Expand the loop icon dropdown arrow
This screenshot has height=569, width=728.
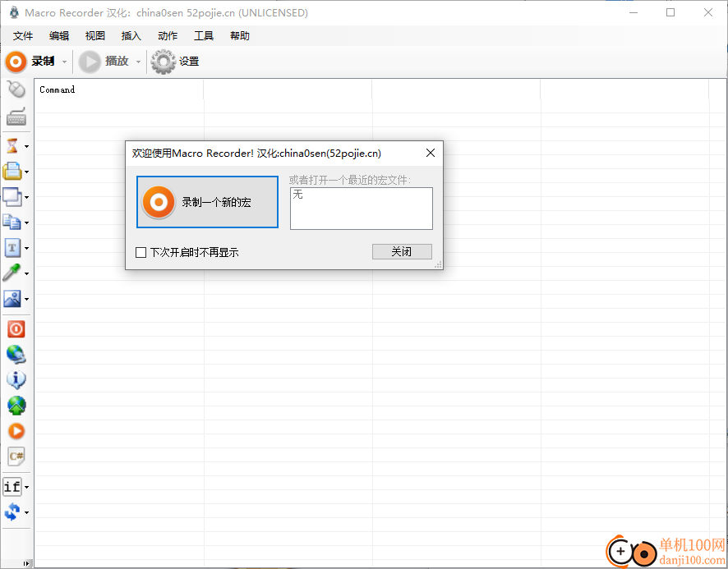27,513
